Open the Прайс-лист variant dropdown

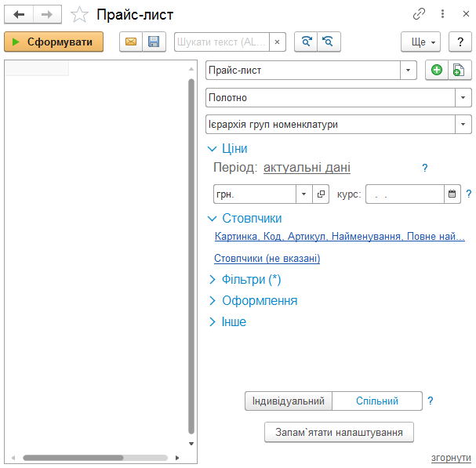(409, 70)
